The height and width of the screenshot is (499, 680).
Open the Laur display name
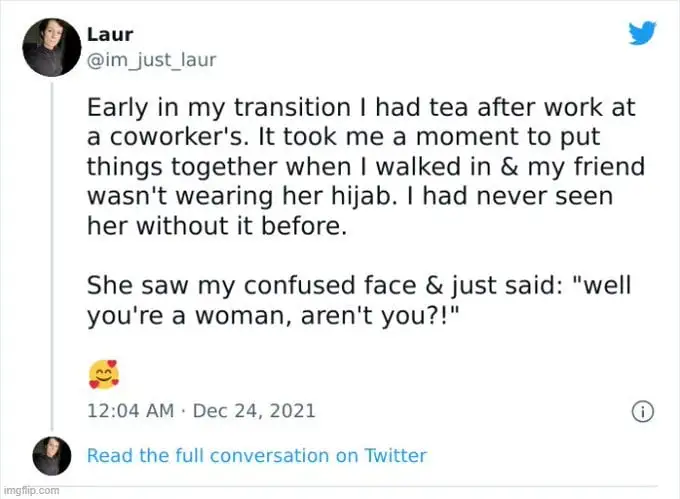coord(110,35)
